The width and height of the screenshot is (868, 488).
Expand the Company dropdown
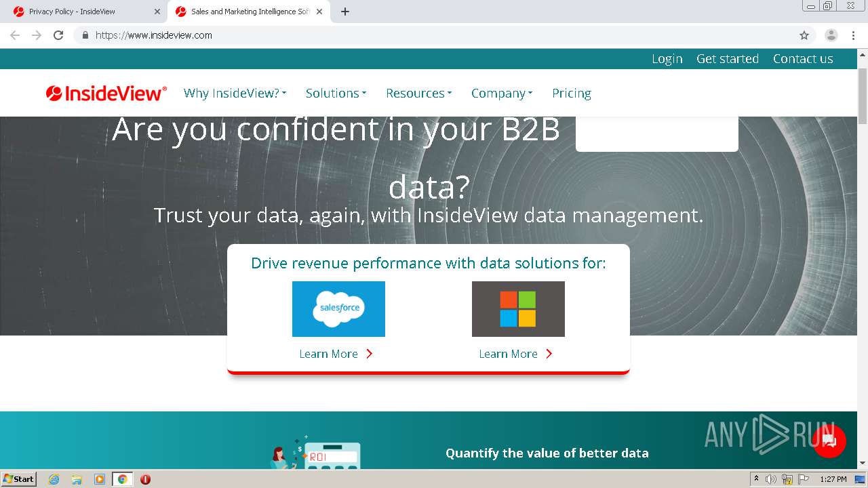click(502, 94)
